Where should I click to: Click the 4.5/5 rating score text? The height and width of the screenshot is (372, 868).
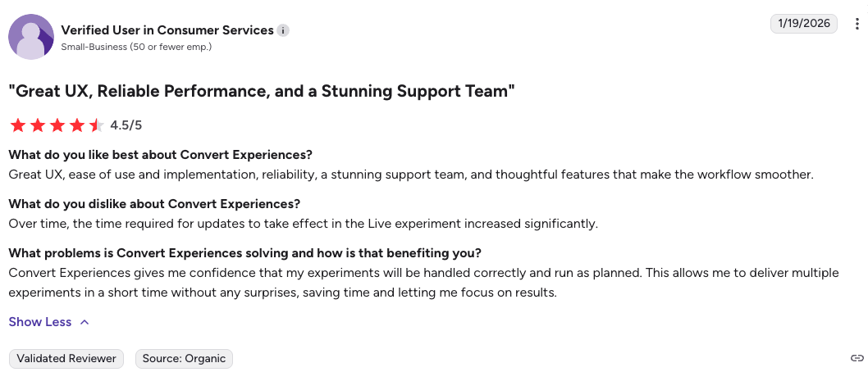126,125
